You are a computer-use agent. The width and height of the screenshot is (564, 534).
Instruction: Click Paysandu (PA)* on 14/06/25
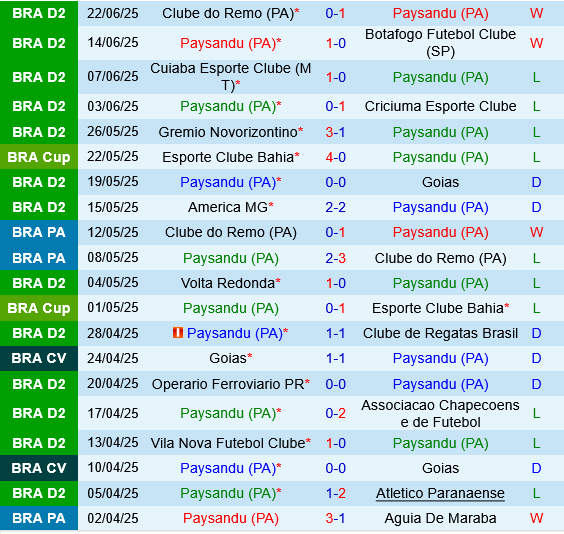pyautogui.click(x=231, y=43)
